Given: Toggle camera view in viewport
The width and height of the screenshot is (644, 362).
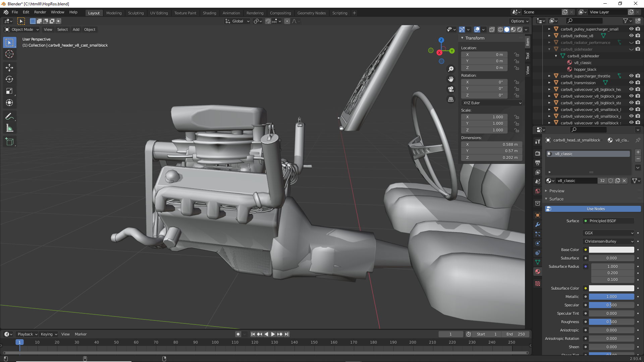Looking at the screenshot, I should point(451,89).
